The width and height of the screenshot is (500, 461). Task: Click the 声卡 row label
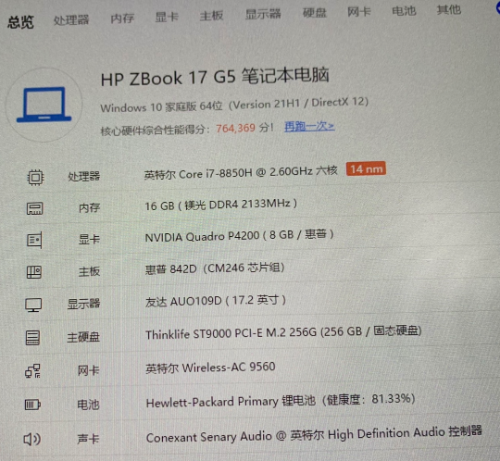pos(88,438)
